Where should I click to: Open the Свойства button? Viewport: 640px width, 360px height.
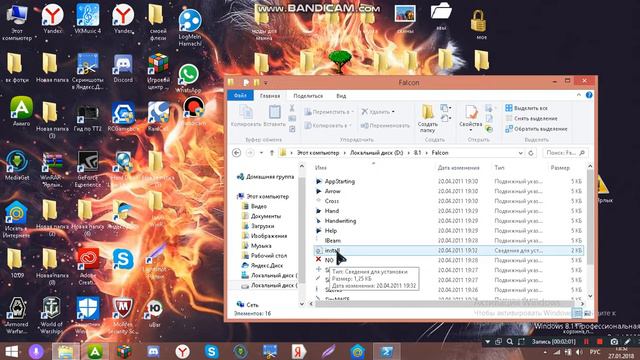tap(471, 118)
